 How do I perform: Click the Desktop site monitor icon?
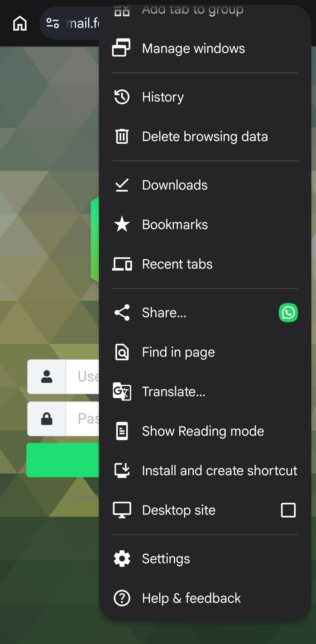pyautogui.click(x=122, y=510)
